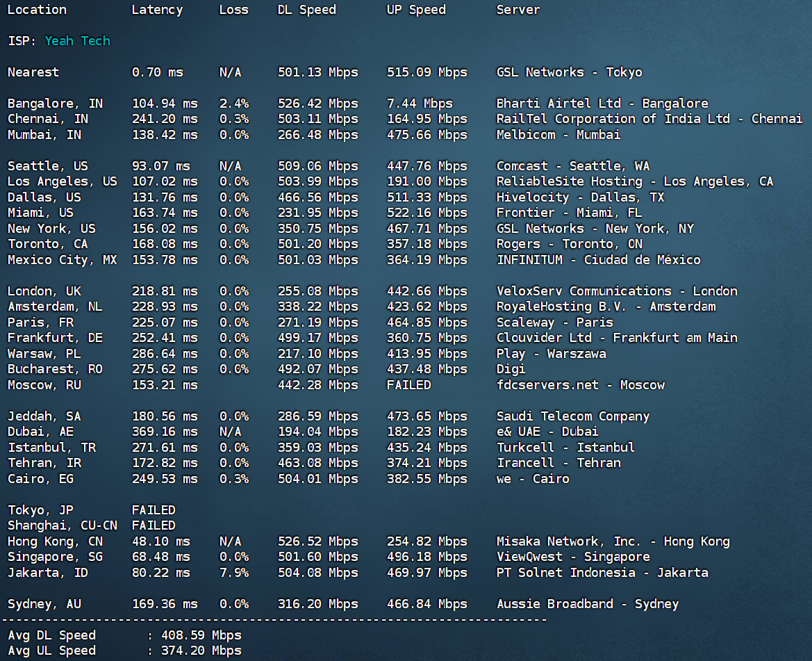Select "522.16 Mbps" upload value
Screen dimensions: 812x661
tap(426, 213)
